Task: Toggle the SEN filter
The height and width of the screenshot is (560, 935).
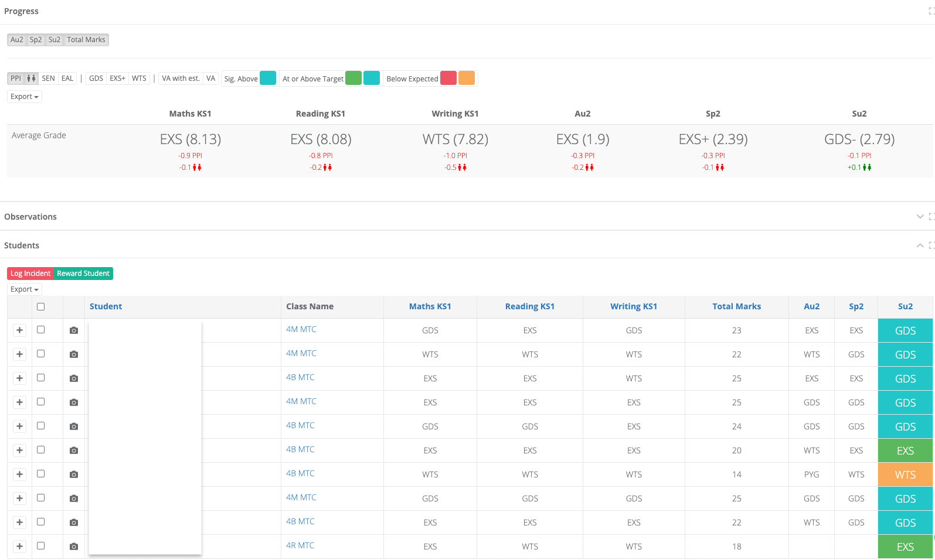Action: (48, 78)
